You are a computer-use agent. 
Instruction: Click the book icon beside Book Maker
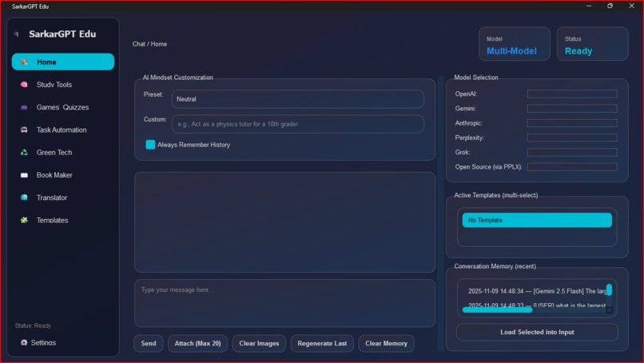[24, 175]
